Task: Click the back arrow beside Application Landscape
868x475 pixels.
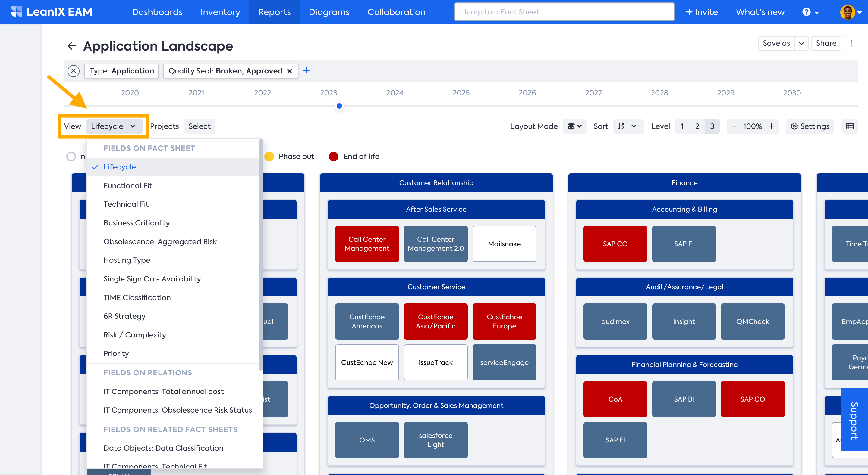Action: click(71, 46)
